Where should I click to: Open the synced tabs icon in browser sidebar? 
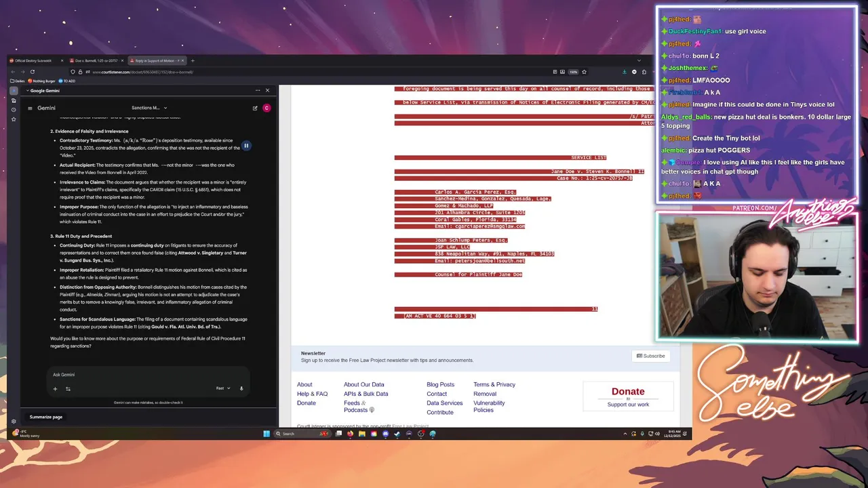pos(14,100)
